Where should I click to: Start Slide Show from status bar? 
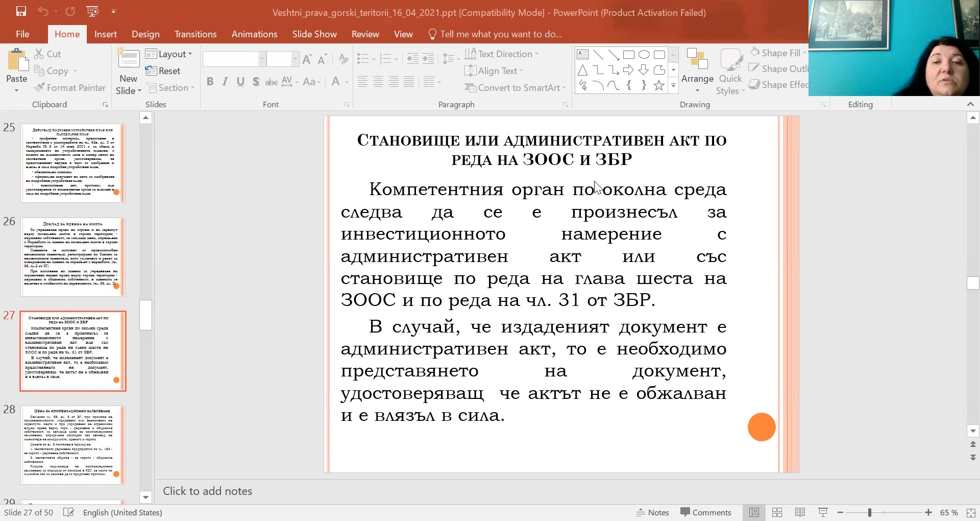pyautogui.click(x=823, y=512)
